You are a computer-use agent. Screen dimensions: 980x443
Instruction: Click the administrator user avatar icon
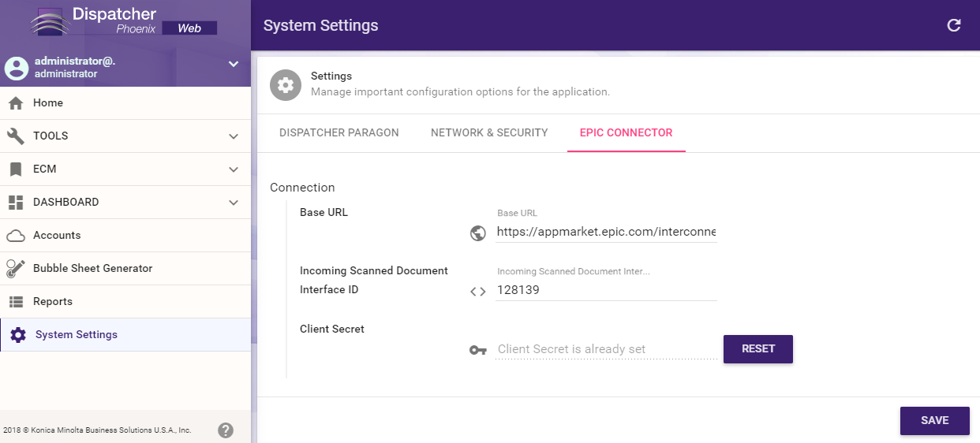tap(17, 68)
